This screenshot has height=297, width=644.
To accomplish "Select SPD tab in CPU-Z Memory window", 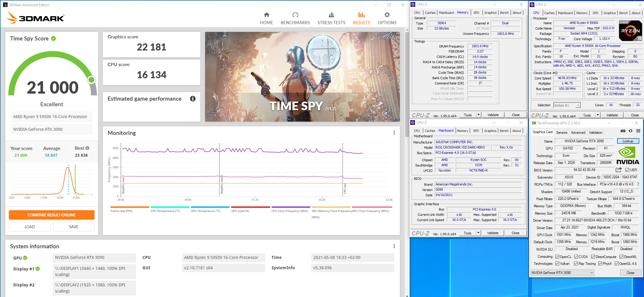I will click(476, 13).
